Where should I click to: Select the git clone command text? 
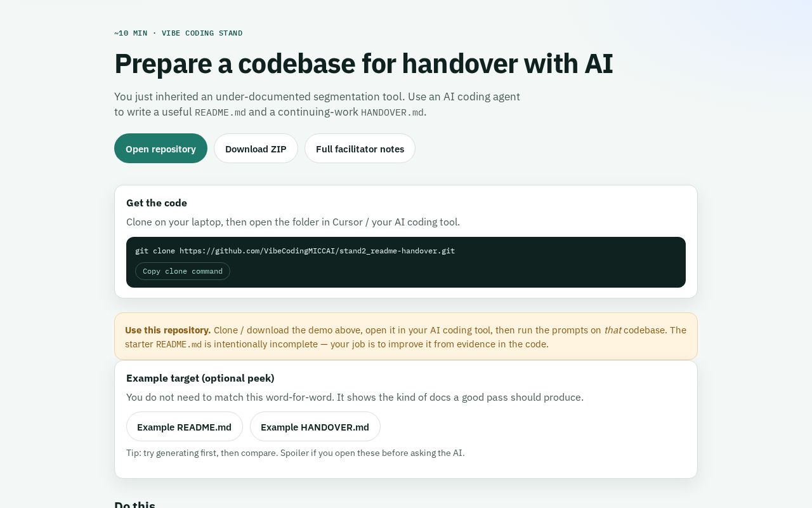295,251
